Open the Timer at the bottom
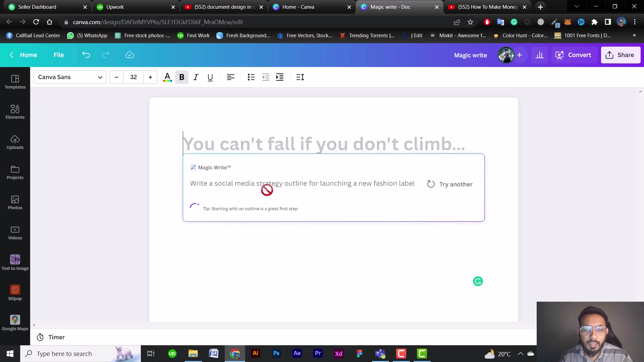 (51, 337)
